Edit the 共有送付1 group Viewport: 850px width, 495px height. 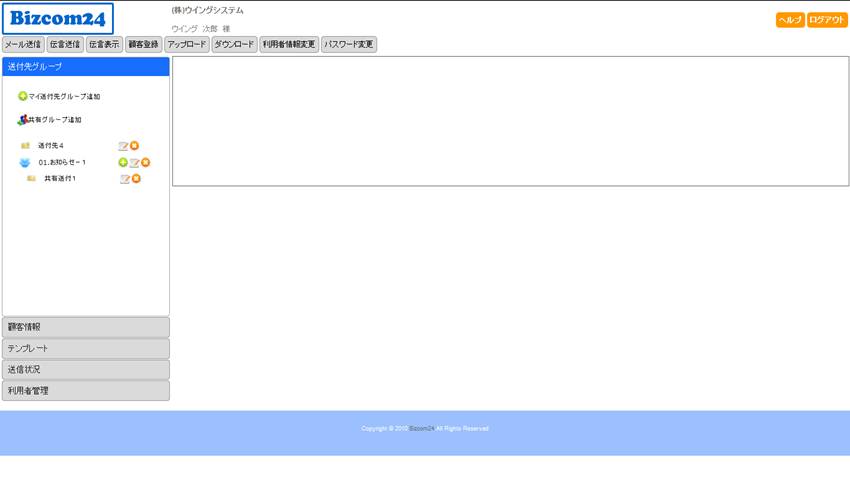pyautogui.click(x=125, y=179)
